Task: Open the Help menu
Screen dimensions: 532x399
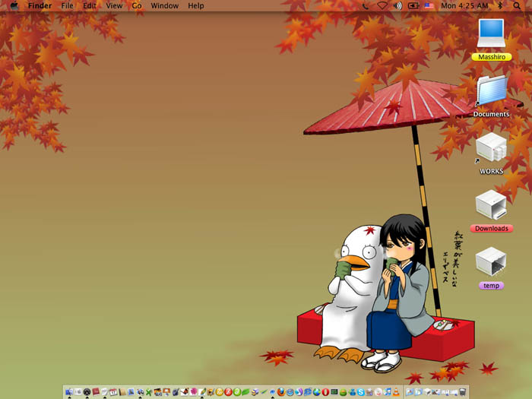Action: point(196,6)
